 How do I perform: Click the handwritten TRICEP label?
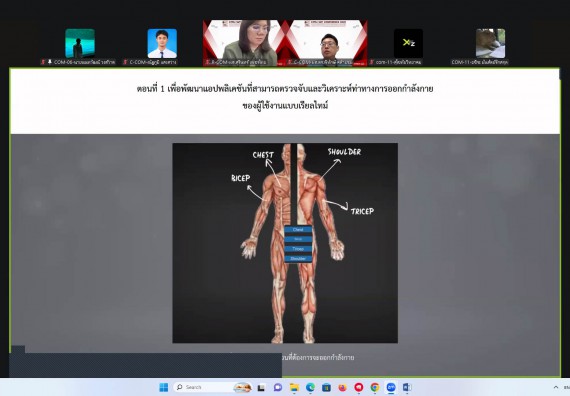click(362, 211)
